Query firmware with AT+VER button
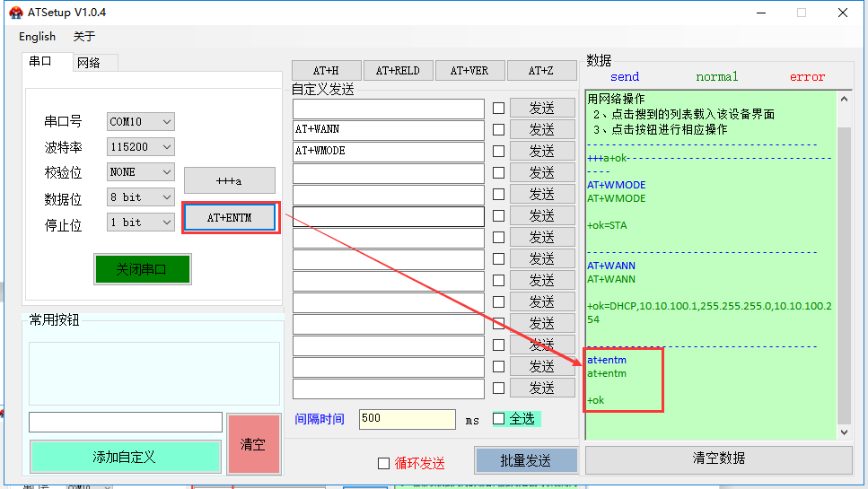Screen dimensions: 868x489 click(469, 71)
